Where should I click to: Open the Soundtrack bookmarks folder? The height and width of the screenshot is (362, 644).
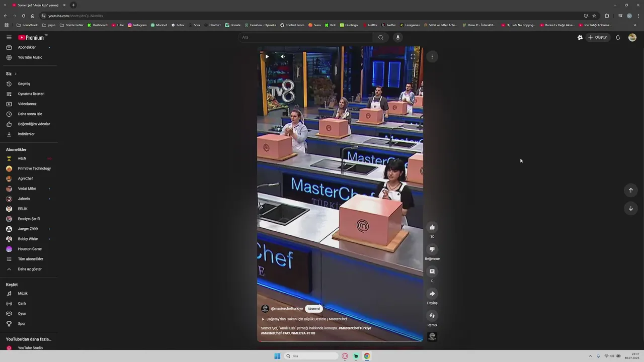point(27,25)
